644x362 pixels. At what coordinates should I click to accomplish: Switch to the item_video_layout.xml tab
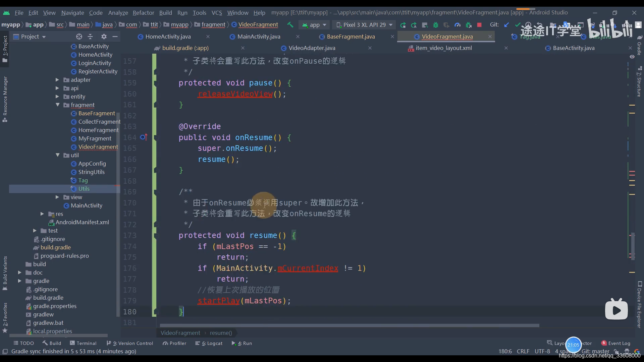(443, 48)
